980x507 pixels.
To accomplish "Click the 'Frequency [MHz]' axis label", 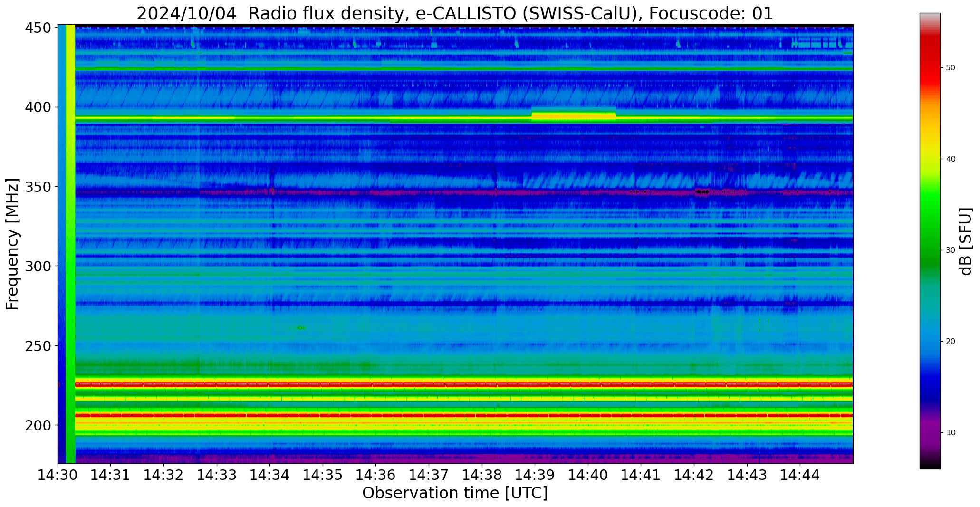I will [x=12, y=244].
